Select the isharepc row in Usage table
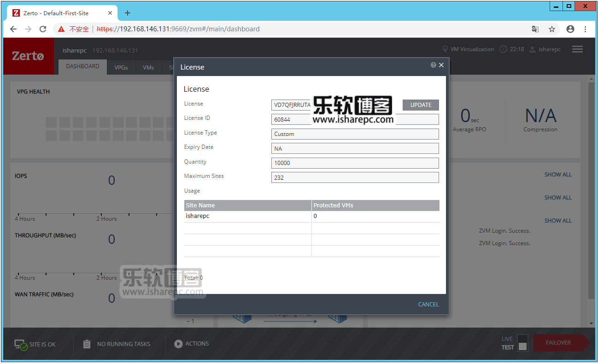The image size is (598, 364). click(x=312, y=216)
